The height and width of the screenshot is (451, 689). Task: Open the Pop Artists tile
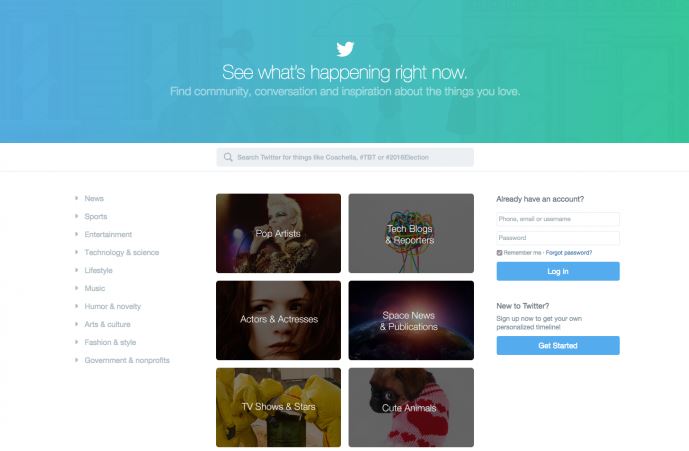(278, 233)
